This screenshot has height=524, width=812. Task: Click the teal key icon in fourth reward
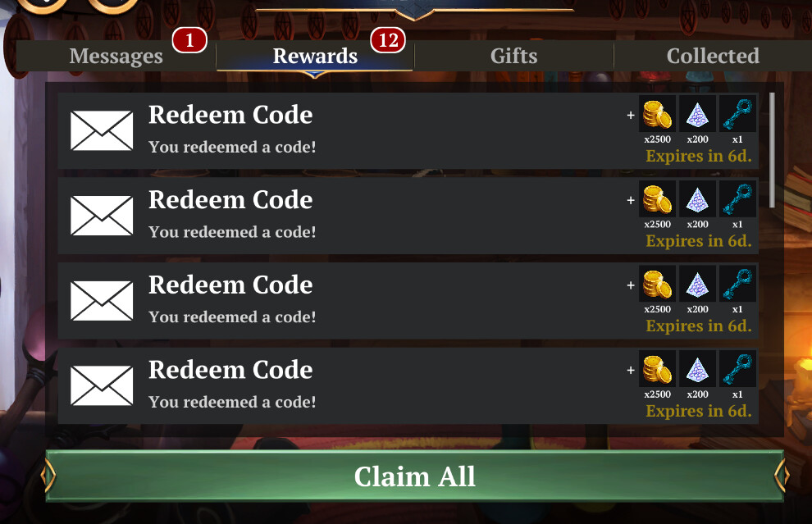(x=737, y=369)
